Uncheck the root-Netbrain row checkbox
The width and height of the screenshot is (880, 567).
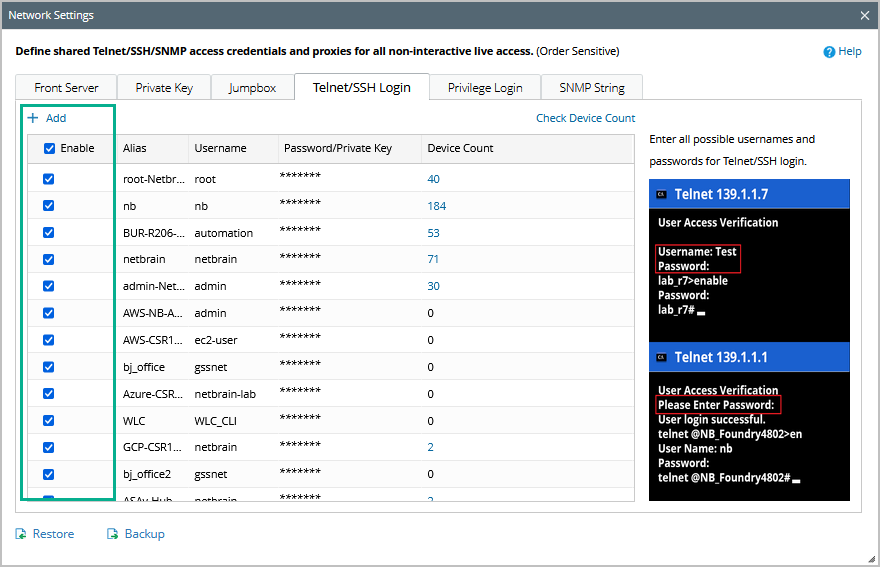49,179
